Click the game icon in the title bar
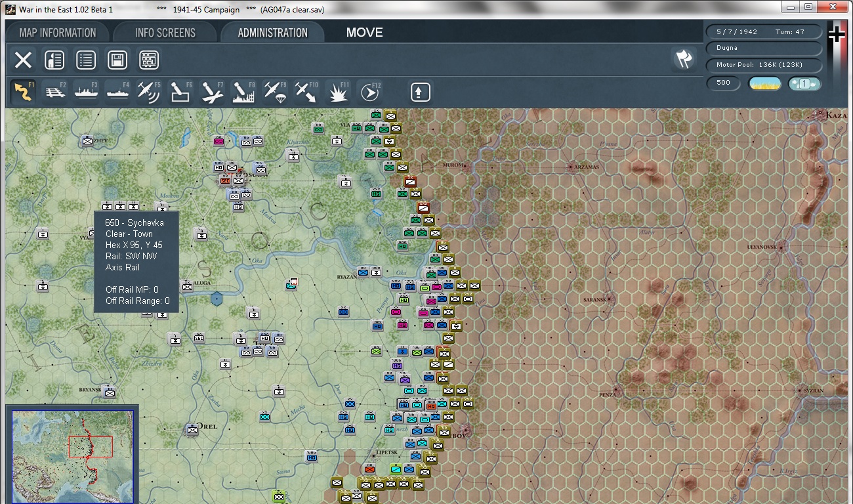 point(10,9)
